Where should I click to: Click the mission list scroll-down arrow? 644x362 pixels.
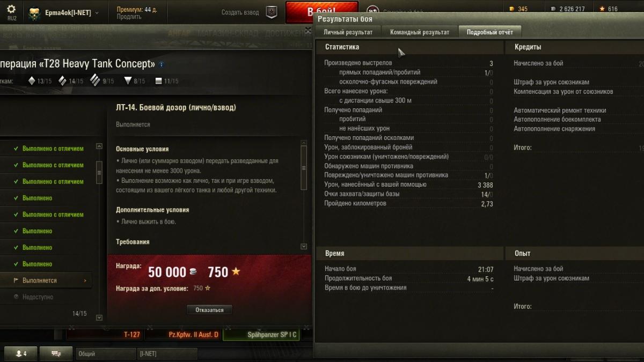point(99,317)
